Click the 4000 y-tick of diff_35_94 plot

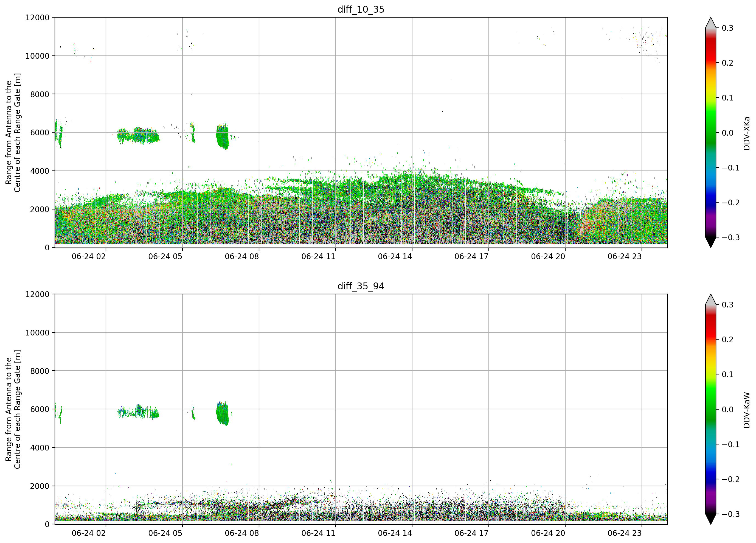tap(40, 448)
